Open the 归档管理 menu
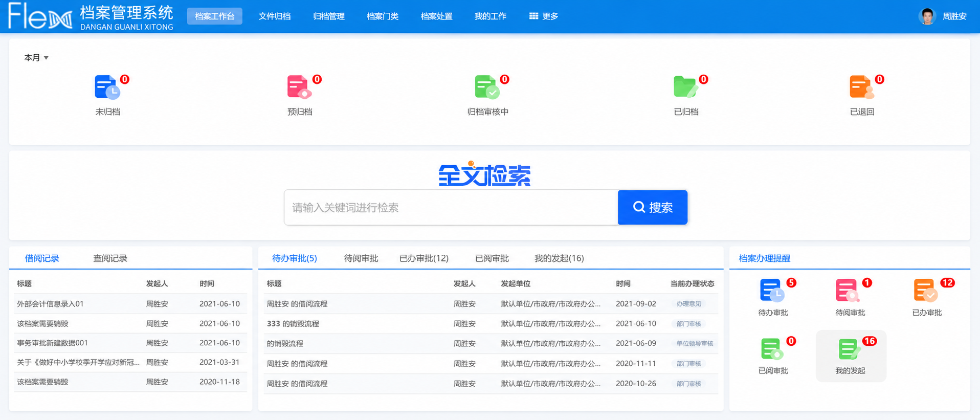The width and height of the screenshot is (980, 420). click(x=329, y=16)
